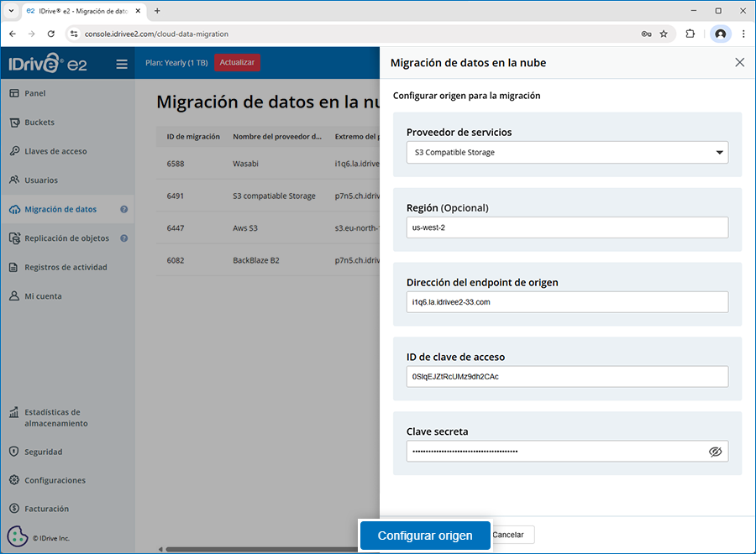Toggle secret key visibility eye icon

[x=715, y=452]
